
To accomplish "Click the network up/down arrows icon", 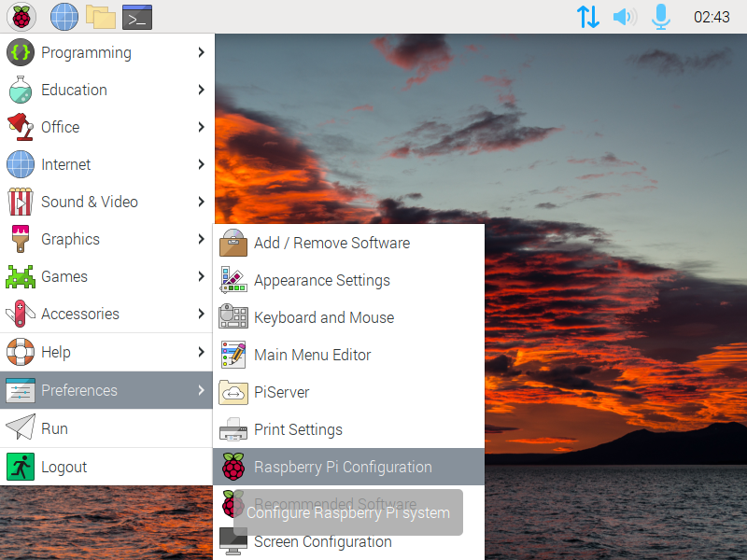I will tap(587, 17).
